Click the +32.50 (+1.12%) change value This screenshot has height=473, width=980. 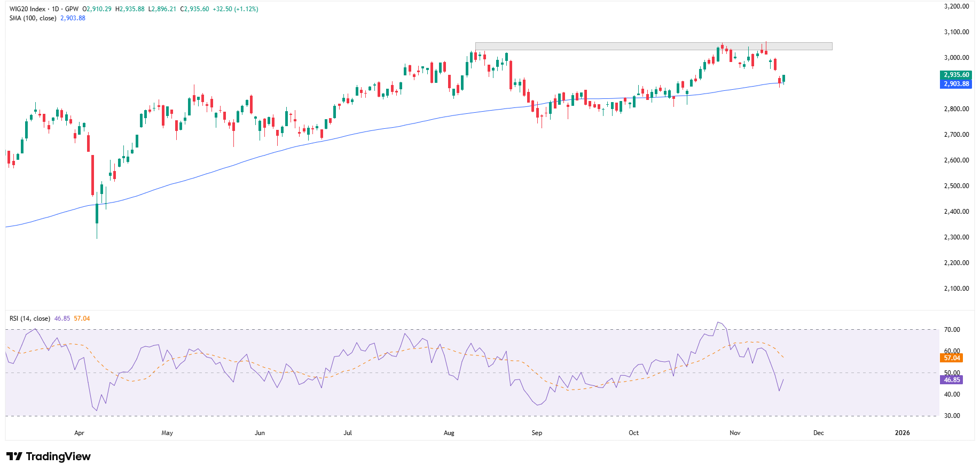[x=235, y=9]
